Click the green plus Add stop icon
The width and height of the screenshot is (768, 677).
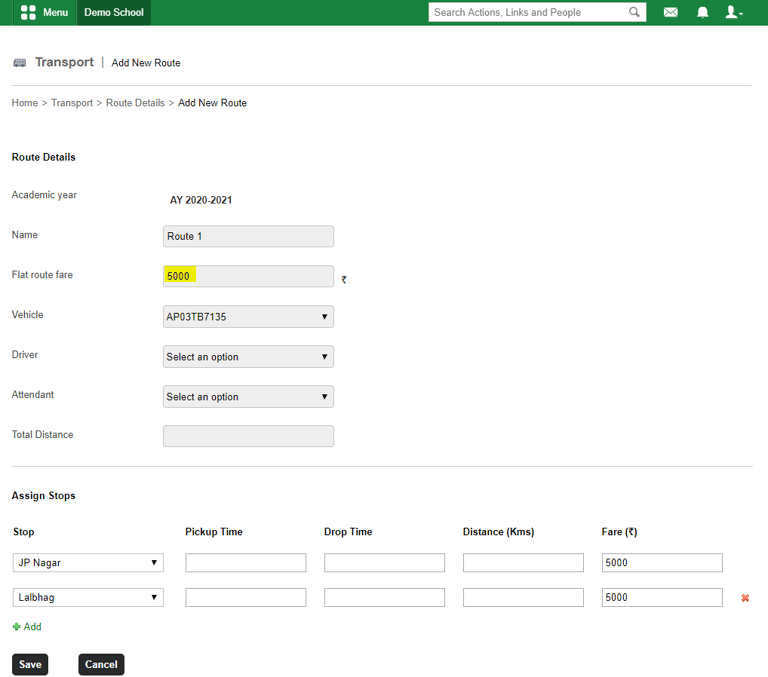pos(17,627)
